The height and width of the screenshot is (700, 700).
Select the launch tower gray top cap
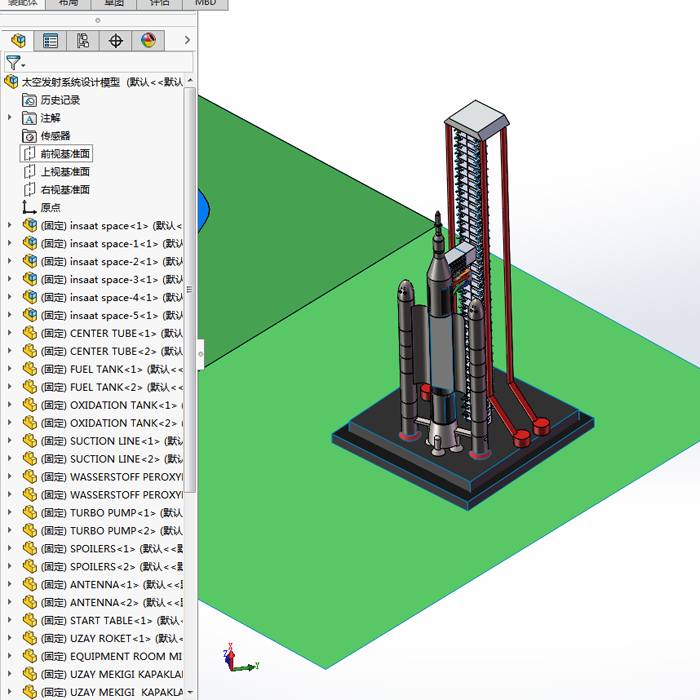pos(477,119)
